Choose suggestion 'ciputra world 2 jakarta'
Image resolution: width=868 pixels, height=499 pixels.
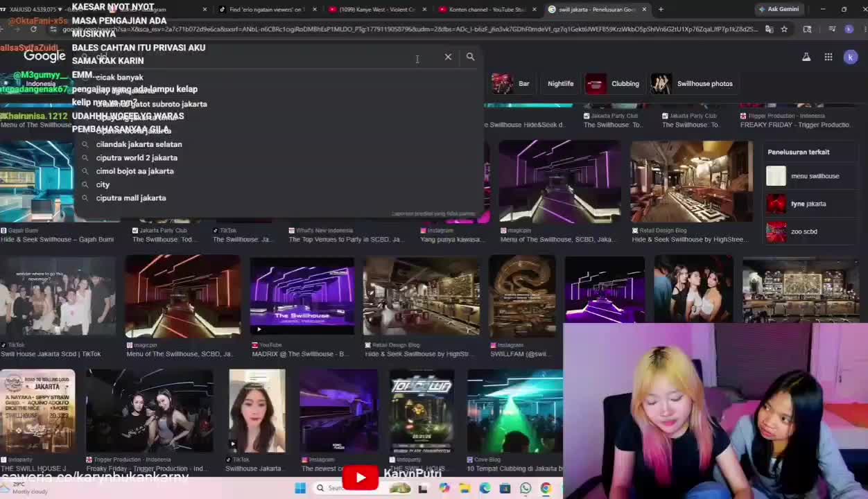pos(137,157)
